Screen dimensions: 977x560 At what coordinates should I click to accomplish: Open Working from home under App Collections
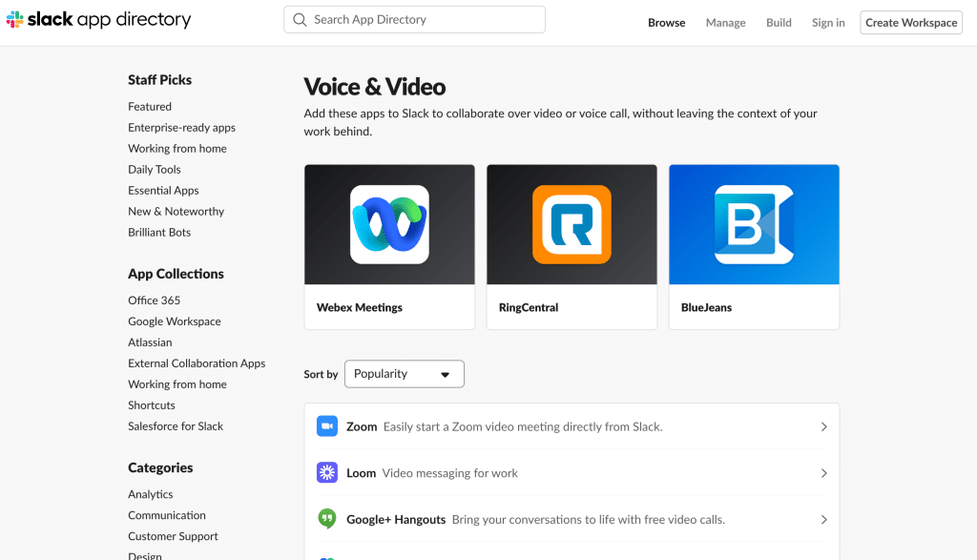point(177,384)
